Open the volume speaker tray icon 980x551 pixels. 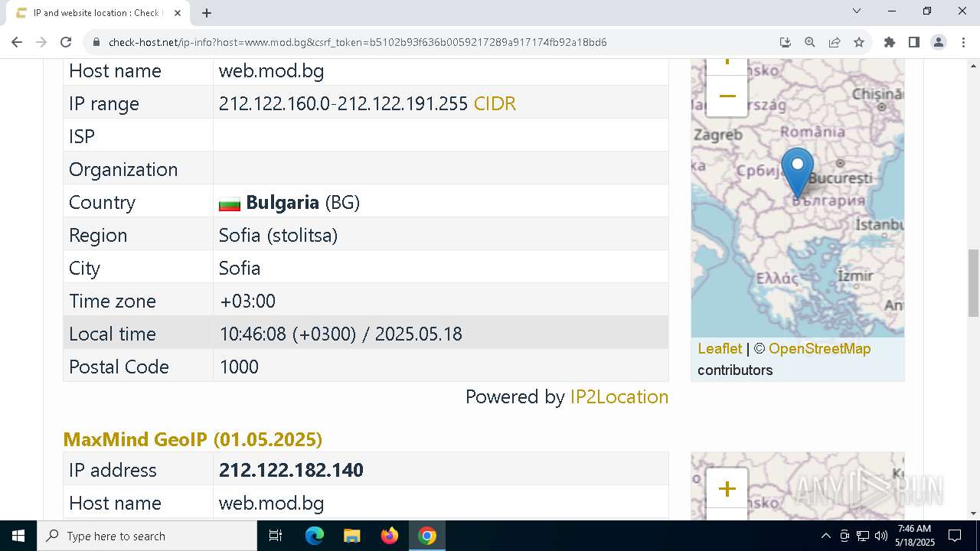tap(881, 536)
